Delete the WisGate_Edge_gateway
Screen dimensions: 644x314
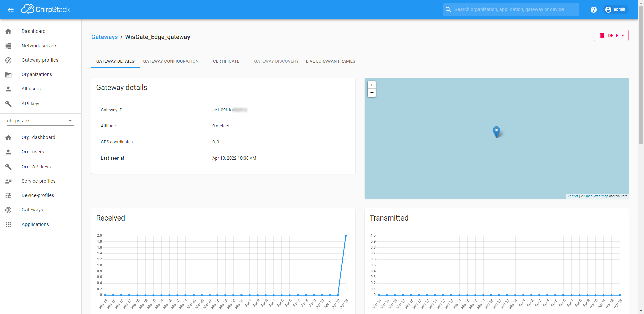[611, 36]
